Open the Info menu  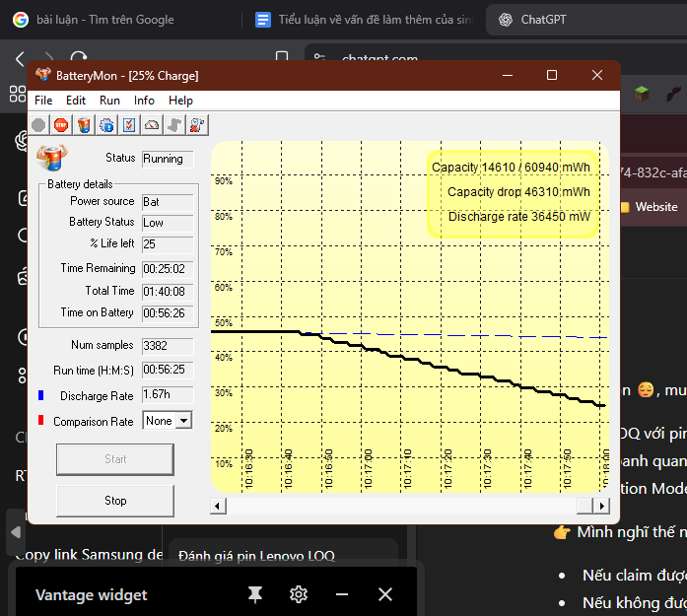(x=144, y=101)
